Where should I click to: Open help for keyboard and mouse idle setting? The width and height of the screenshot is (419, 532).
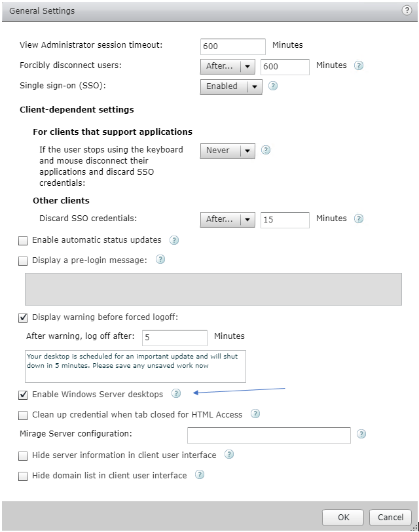pos(266,150)
